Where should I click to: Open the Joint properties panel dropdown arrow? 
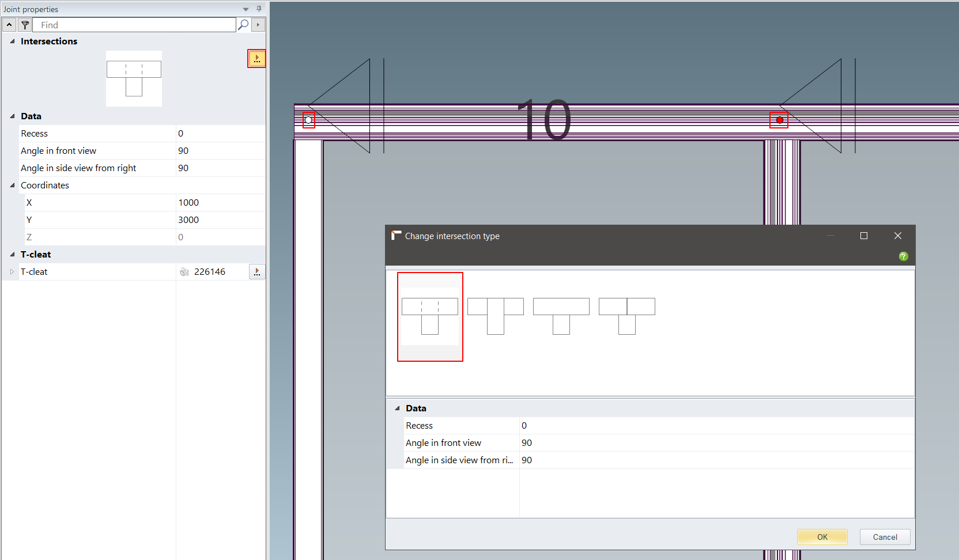coord(246,9)
